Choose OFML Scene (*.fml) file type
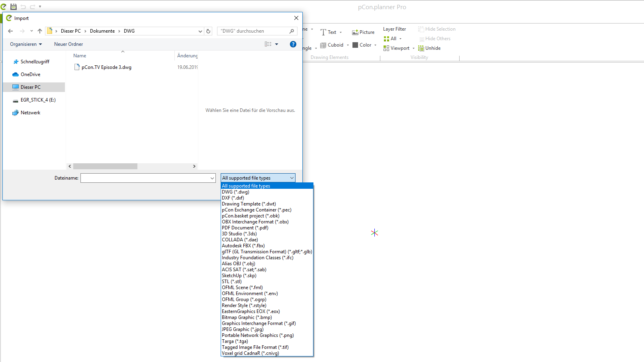The width and height of the screenshot is (644, 362). point(267,288)
